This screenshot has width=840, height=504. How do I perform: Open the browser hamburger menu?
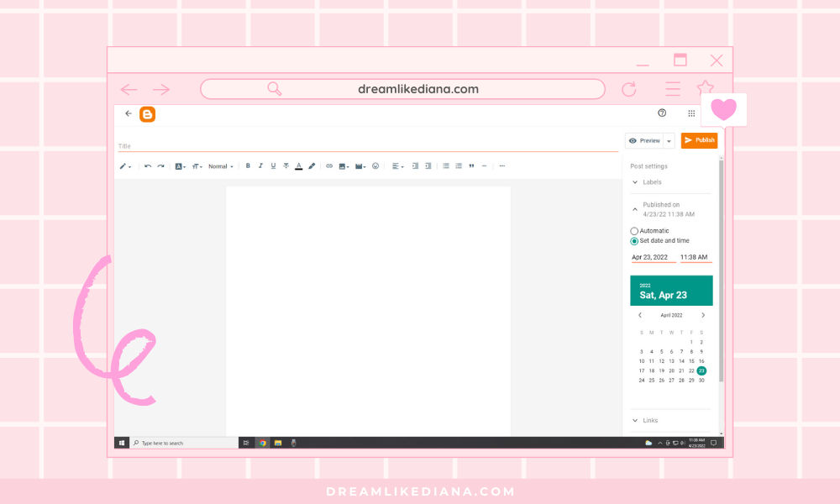click(670, 88)
